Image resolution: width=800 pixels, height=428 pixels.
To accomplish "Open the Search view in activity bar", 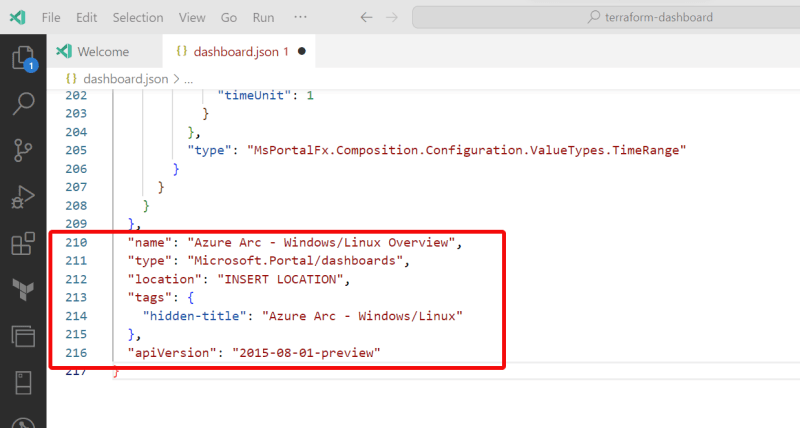I will (23, 104).
